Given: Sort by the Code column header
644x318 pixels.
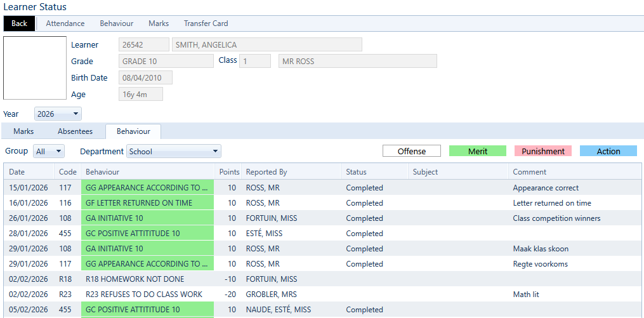Looking at the screenshot, I should click(68, 172).
